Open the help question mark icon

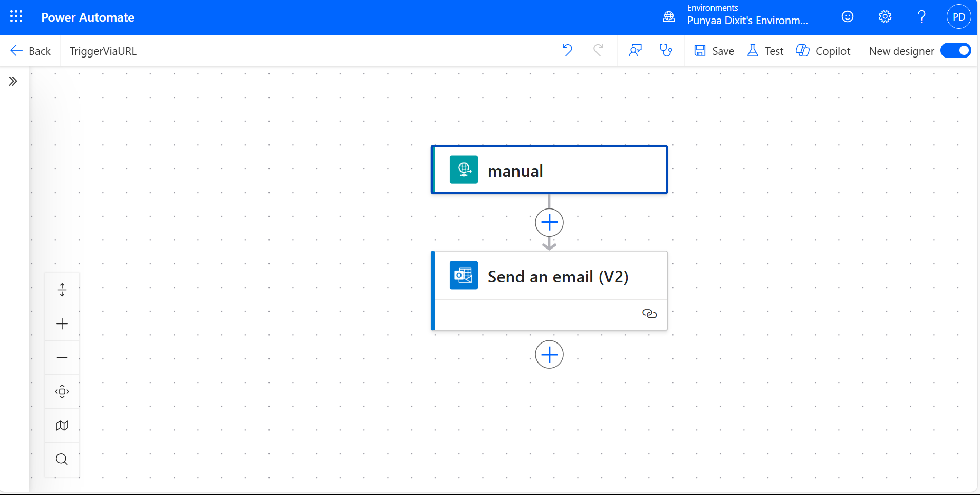click(921, 17)
